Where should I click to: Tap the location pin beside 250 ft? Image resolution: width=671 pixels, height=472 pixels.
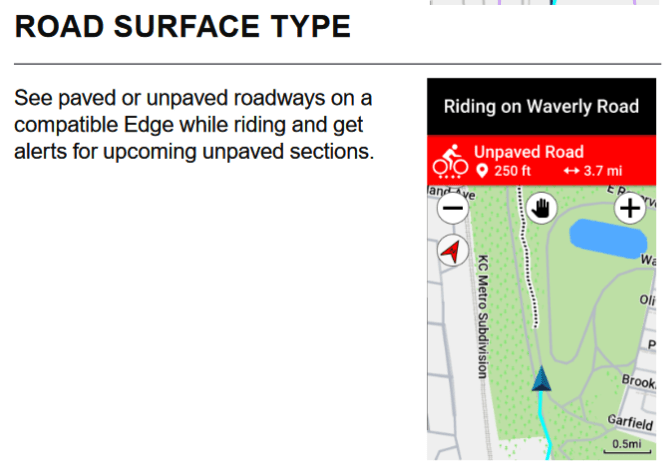point(482,171)
